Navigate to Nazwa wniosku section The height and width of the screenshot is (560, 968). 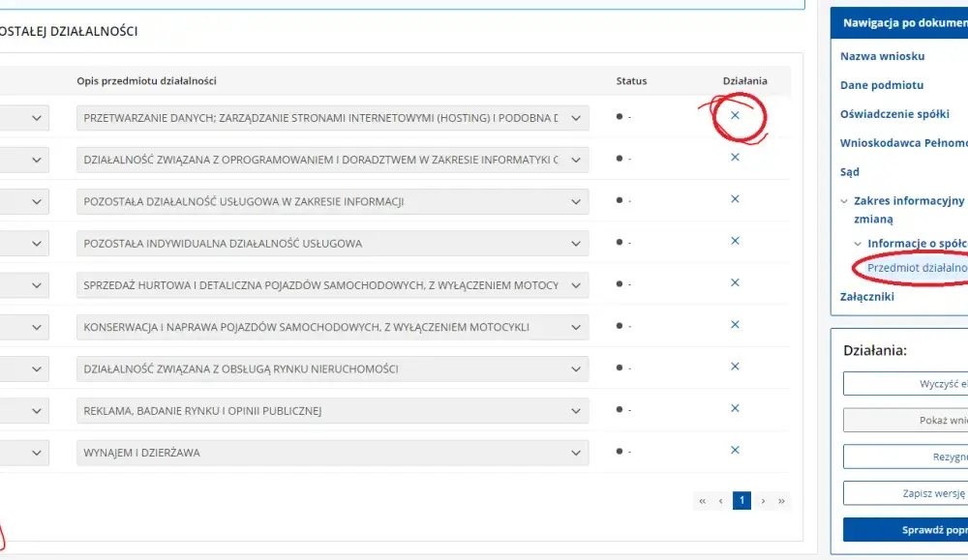882,56
